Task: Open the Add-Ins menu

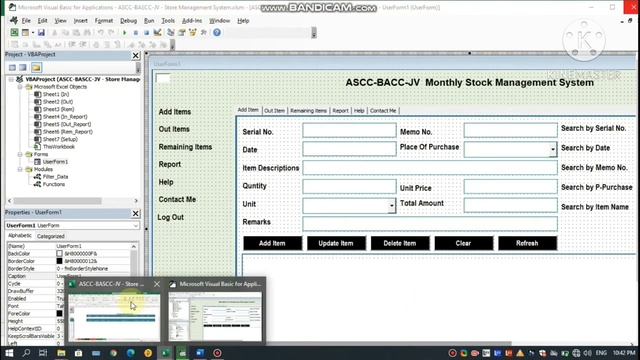Action: tap(192, 20)
